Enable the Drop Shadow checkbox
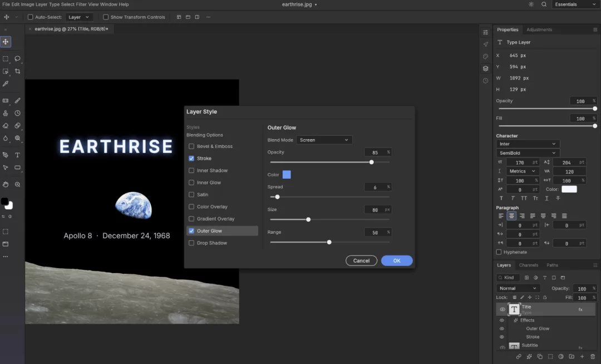601x364 pixels. [x=191, y=243]
